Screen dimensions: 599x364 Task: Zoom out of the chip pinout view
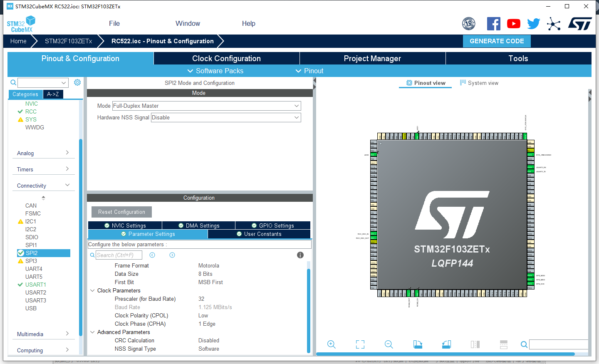click(389, 344)
